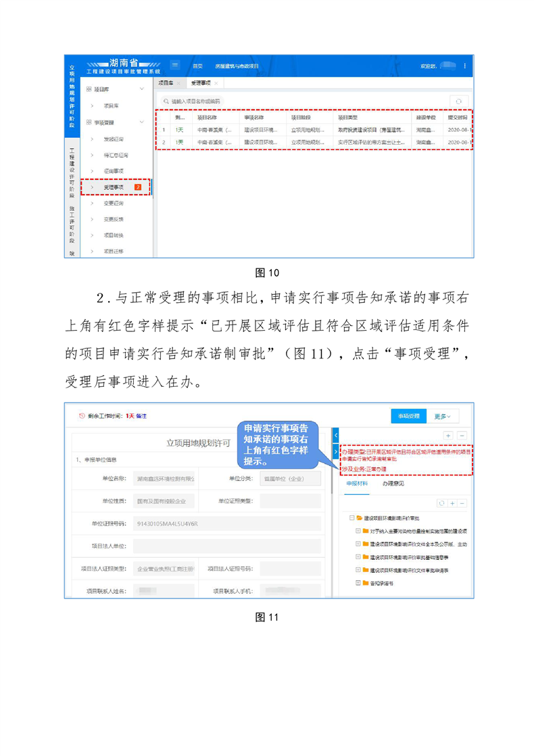Click the search magnifier icon in the search box
This screenshot has height=756, width=534.
tap(166, 101)
